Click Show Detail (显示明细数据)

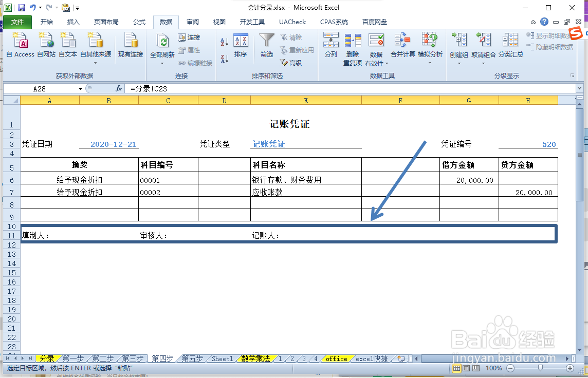(550, 35)
